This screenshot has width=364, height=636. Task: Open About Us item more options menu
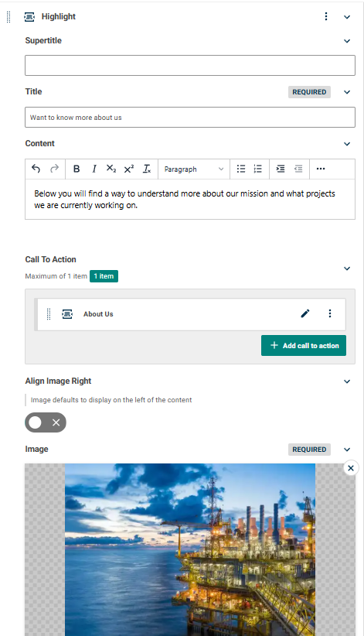[330, 313]
